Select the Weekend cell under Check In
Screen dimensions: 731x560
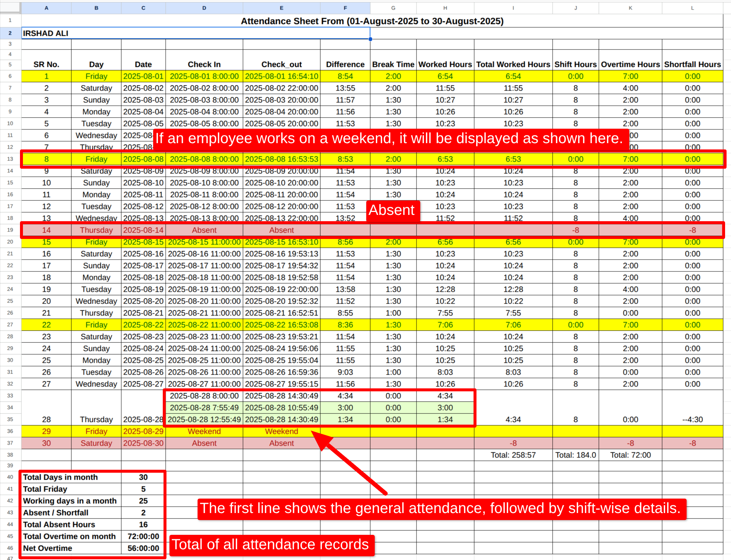tap(204, 431)
